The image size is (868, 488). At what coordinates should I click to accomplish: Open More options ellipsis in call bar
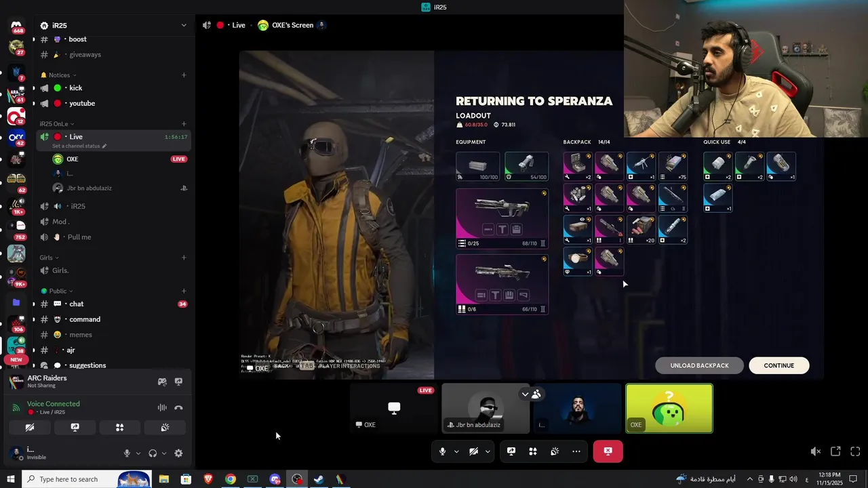click(x=576, y=451)
